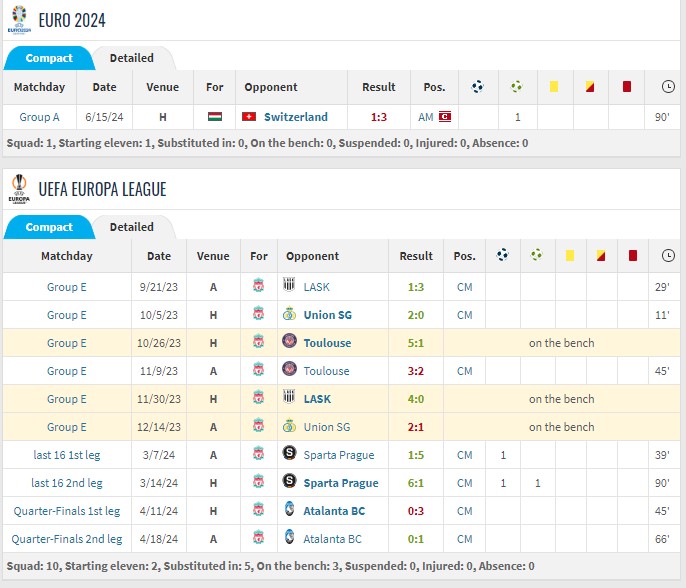Click the assists icon in Euro 2024 header
Image resolution: width=686 pixels, height=588 pixels.
click(x=517, y=87)
